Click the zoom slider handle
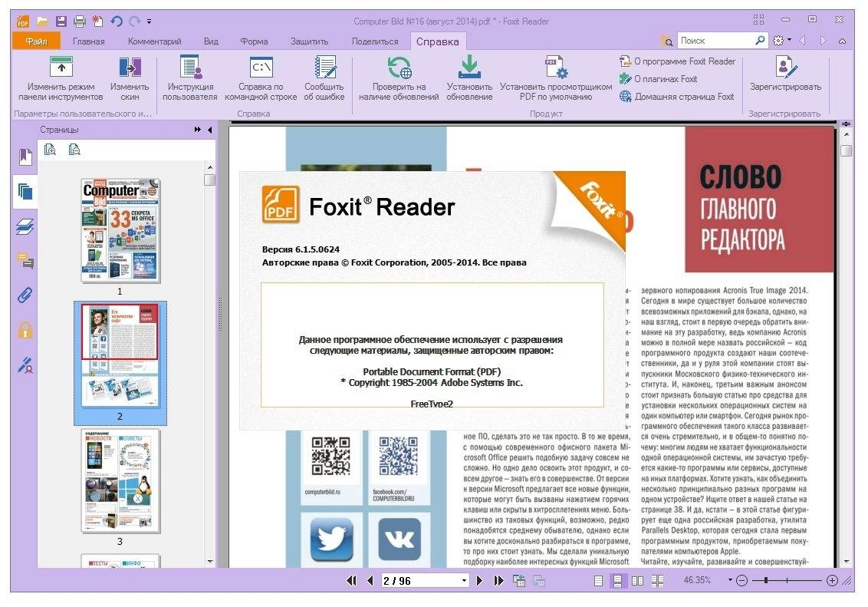Screen dimensions: 868x607 [x=766, y=580]
